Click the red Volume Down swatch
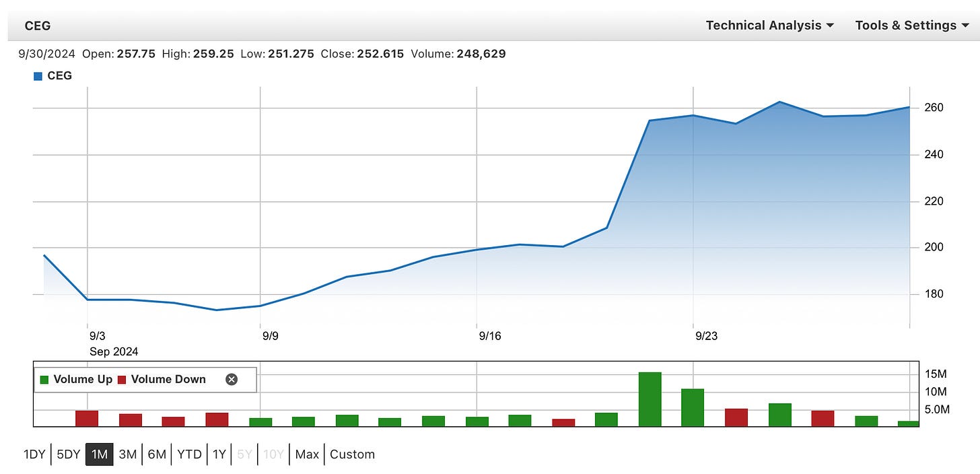This screenshot has height=474, width=980. [x=122, y=380]
